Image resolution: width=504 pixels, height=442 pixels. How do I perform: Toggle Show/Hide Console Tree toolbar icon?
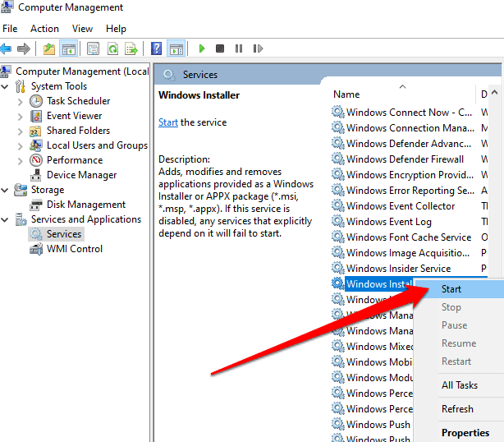coord(69,48)
